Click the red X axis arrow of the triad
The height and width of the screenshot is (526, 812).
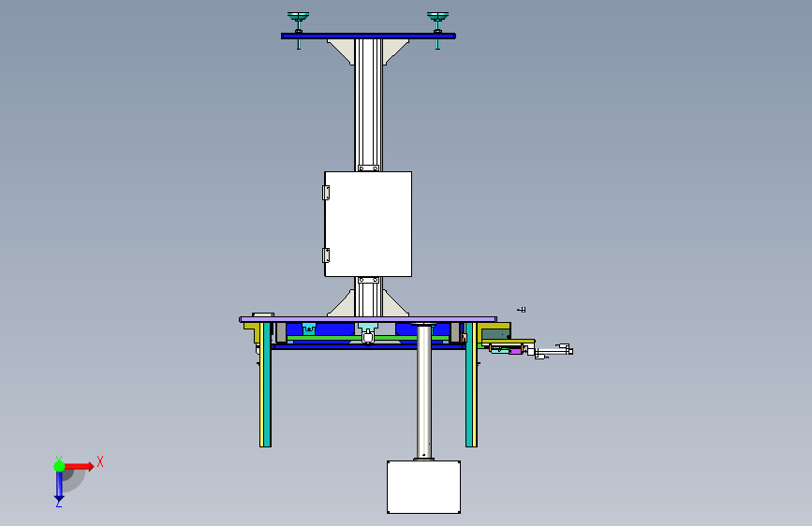pos(79,466)
